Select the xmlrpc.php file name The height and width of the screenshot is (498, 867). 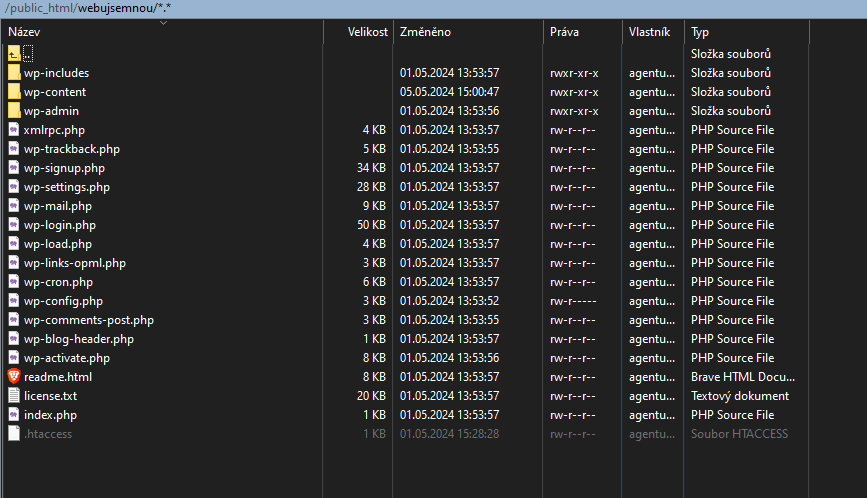pos(54,130)
